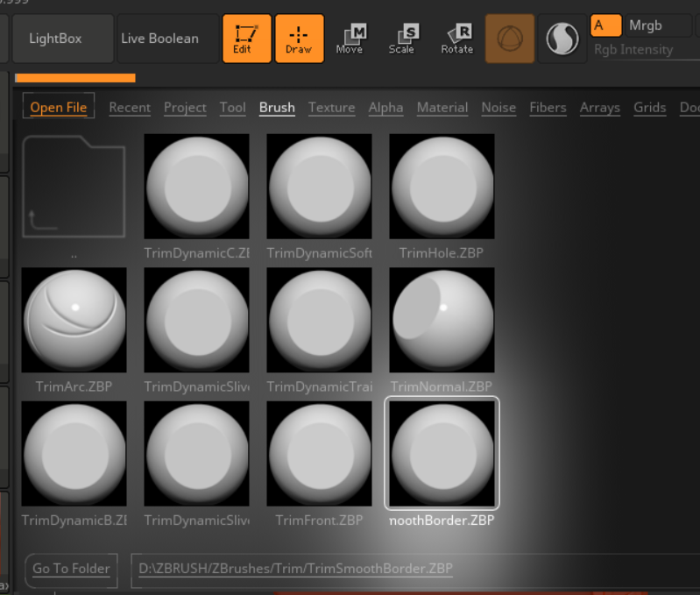
Task: Toggle Edit mode
Action: 247,39
